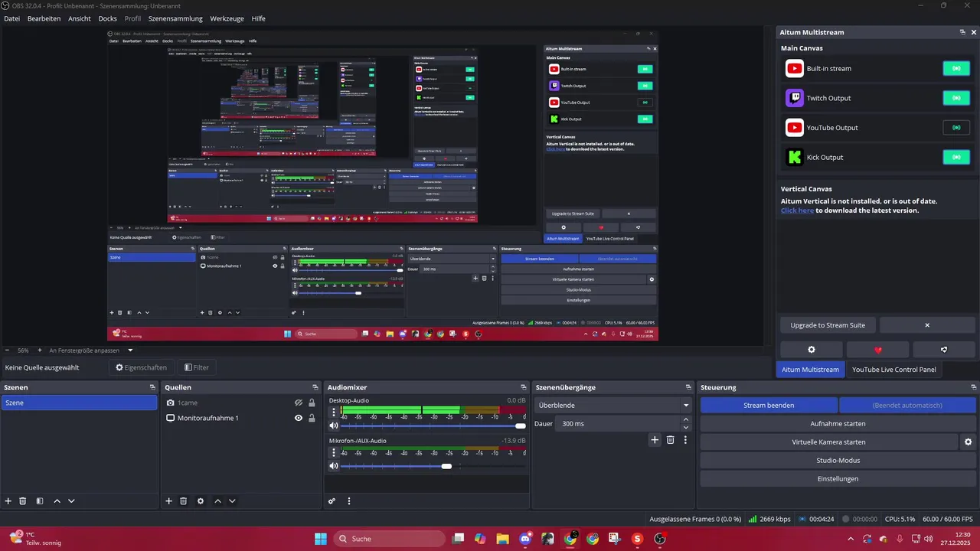
Task: Add a new scene with the plus icon in Szenen
Action: coord(8,501)
